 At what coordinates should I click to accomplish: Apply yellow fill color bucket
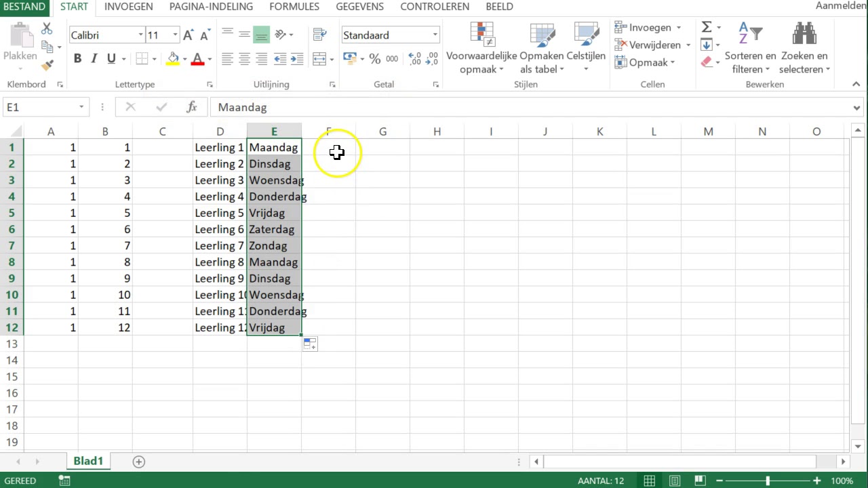[173, 59]
